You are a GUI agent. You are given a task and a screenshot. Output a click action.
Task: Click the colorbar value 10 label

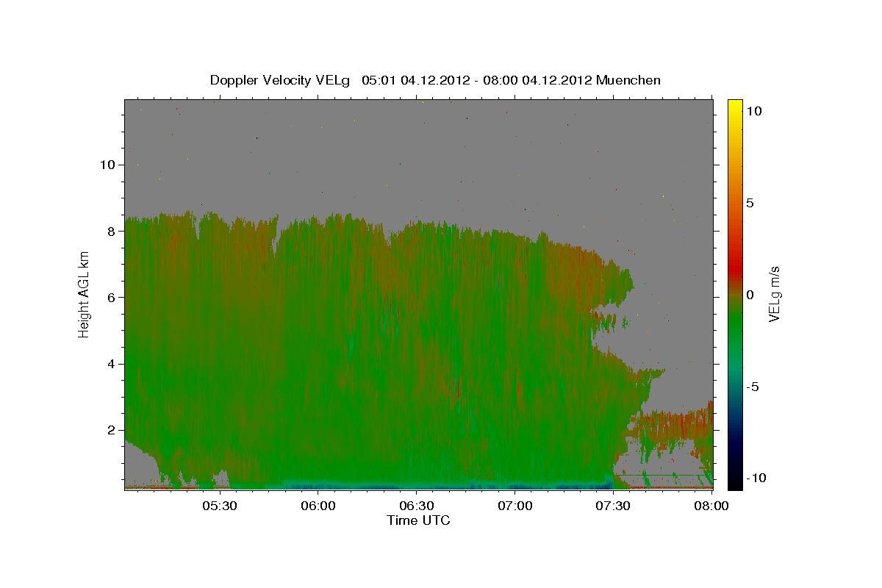point(754,110)
